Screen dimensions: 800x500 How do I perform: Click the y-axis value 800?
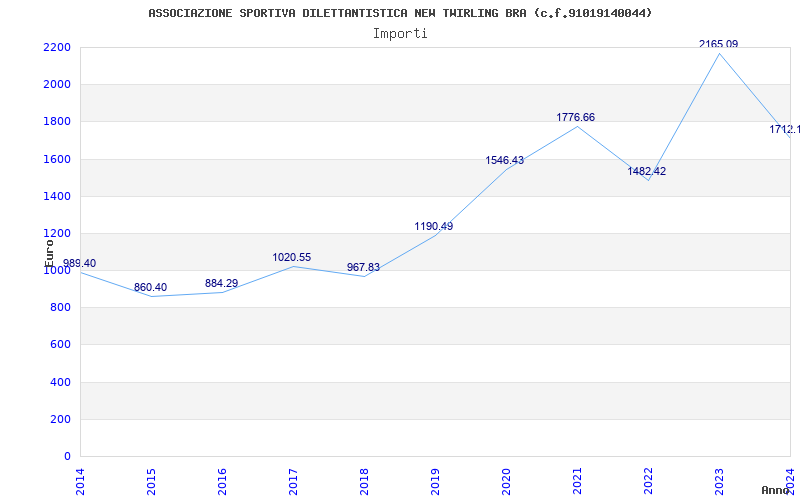[60, 308]
